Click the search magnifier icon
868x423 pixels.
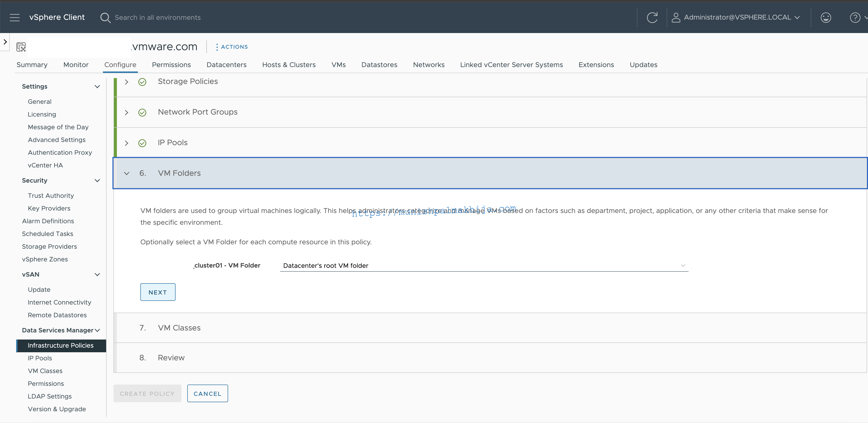click(105, 18)
